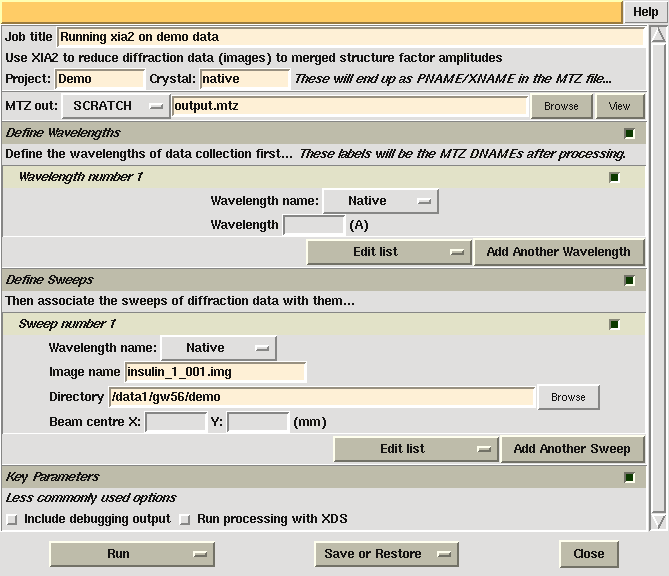Open the Save or Restore menu
Screen dimensions: 669x576
click(x=387, y=554)
